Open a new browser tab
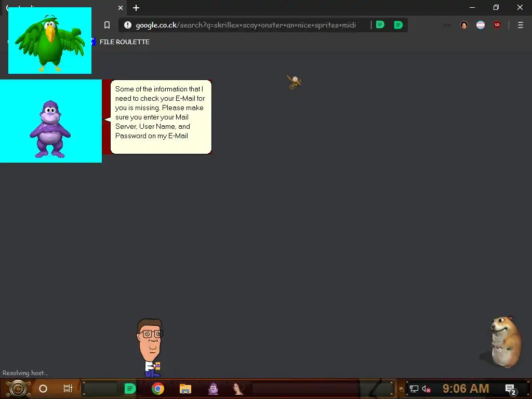The width and height of the screenshot is (532, 399). 136,8
